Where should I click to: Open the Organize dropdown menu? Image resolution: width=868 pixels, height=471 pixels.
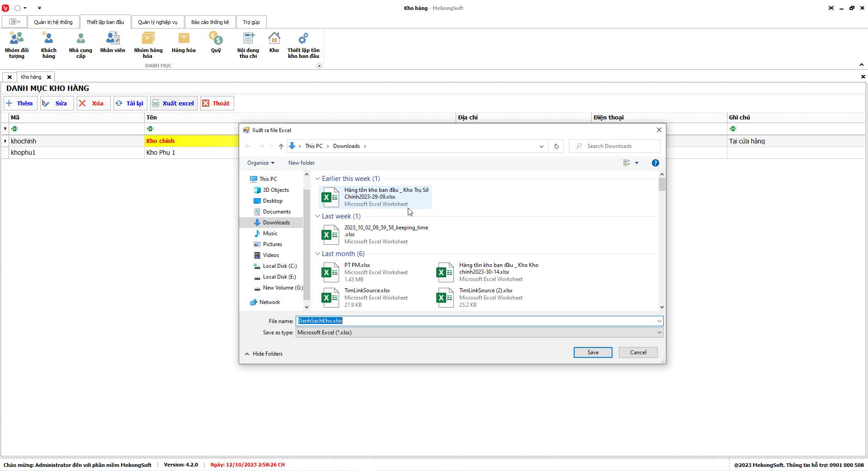click(x=260, y=163)
